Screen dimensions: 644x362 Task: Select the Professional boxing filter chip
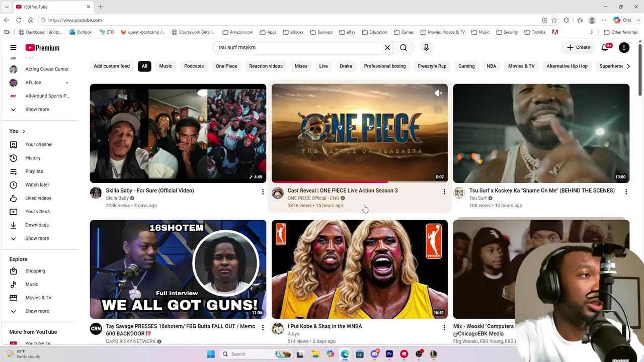385,66
